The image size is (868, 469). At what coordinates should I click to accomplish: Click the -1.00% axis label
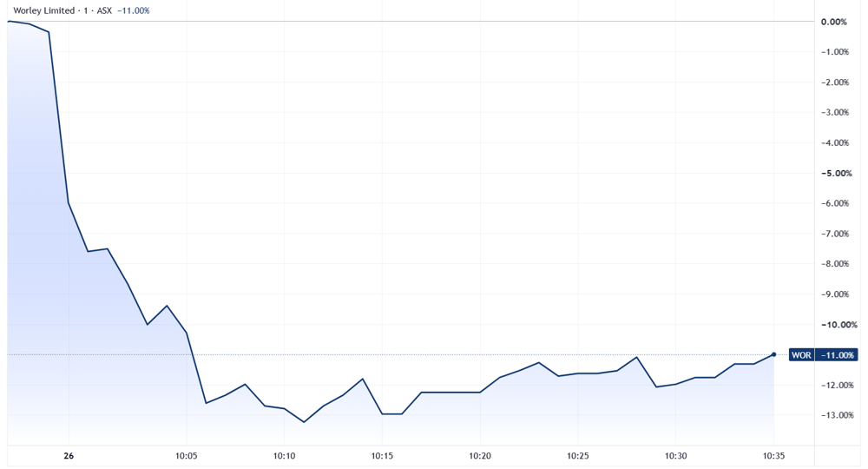click(x=833, y=52)
